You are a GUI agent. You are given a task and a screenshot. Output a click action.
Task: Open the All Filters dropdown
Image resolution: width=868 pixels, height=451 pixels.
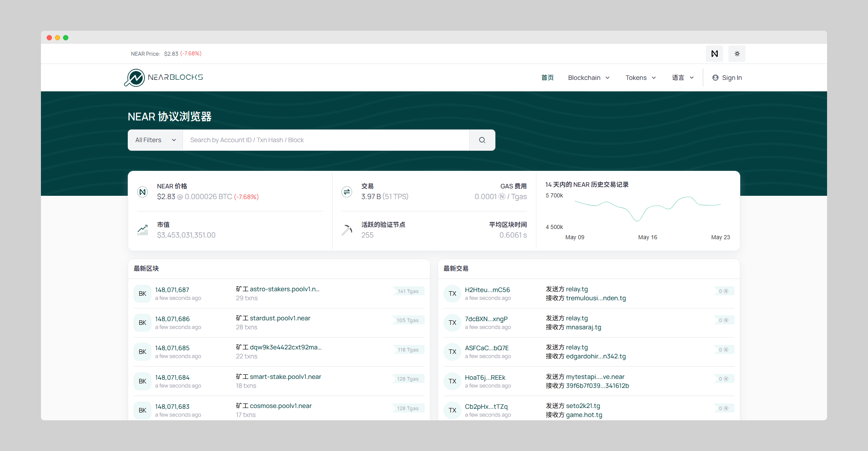(x=155, y=140)
